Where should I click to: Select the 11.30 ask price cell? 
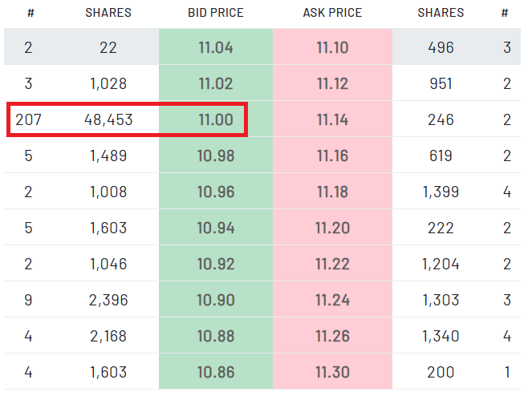[x=332, y=372]
